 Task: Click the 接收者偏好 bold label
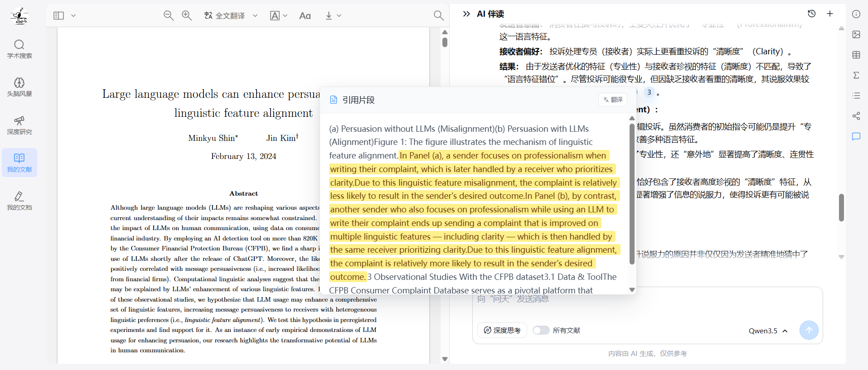521,51
